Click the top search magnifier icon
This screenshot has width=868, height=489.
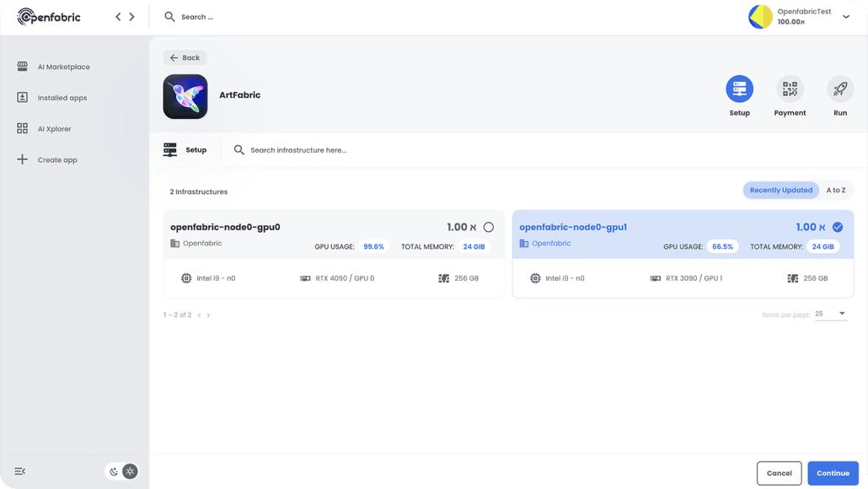coord(169,17)
